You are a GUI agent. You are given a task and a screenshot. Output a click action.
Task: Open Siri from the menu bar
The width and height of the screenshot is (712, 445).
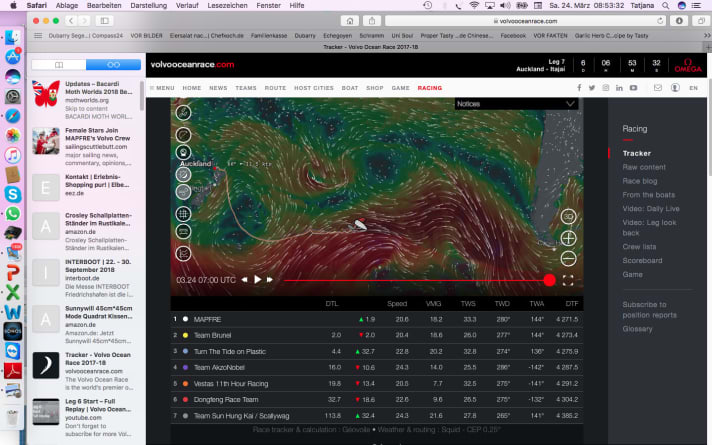[x=681, y=5]
